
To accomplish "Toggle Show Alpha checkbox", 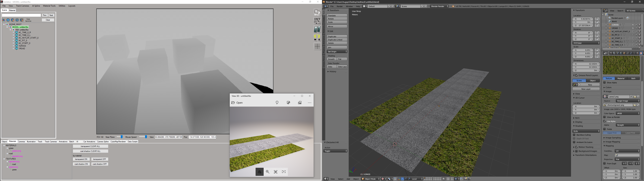I will pyautogui.click(x=604, y=82).
